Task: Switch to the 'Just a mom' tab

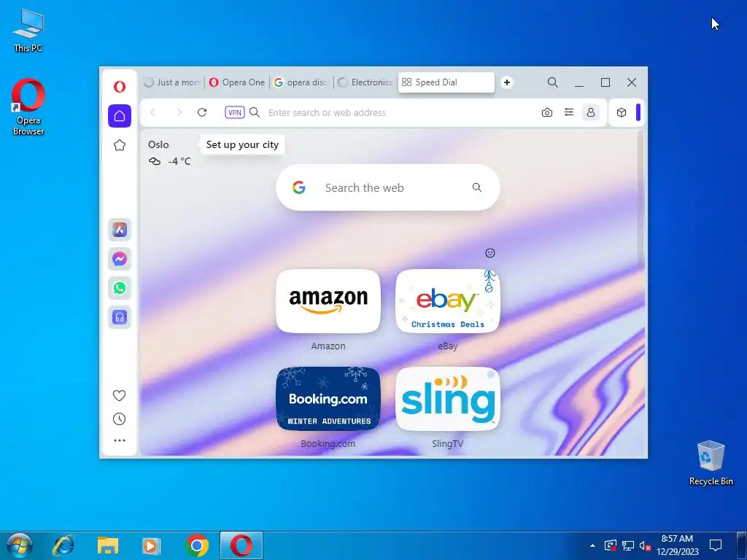Action: coord(172,82)
